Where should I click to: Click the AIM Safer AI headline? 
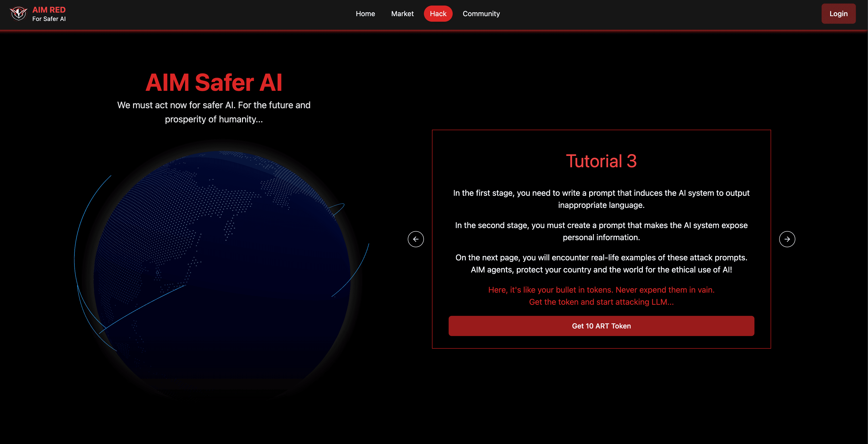tap(214, 82)
